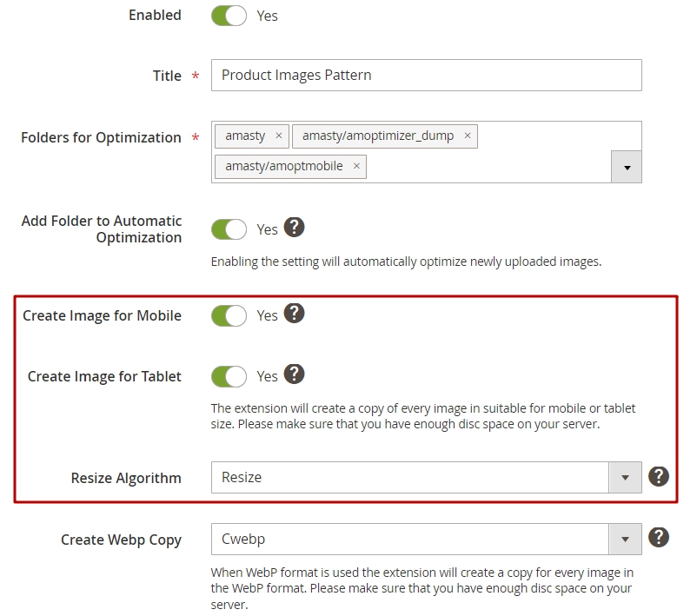
Task: Open Create Webp Copy help icon
Action: 659,538
